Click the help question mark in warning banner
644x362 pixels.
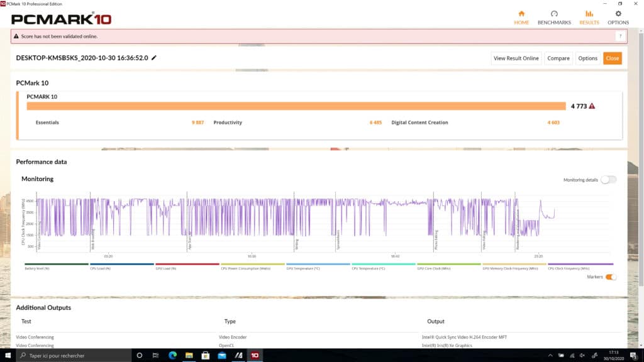[x=620, y=36]
